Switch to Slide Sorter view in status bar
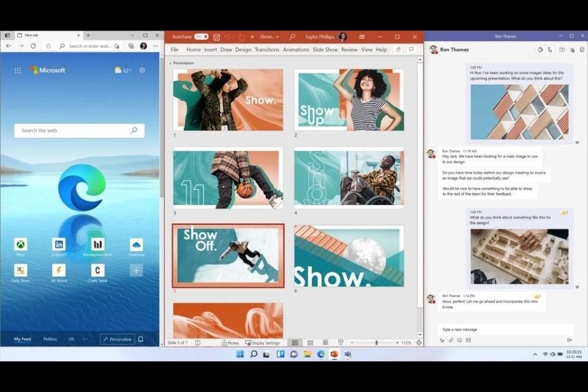This screenshot has height=392, width=588. click(311, 342)
